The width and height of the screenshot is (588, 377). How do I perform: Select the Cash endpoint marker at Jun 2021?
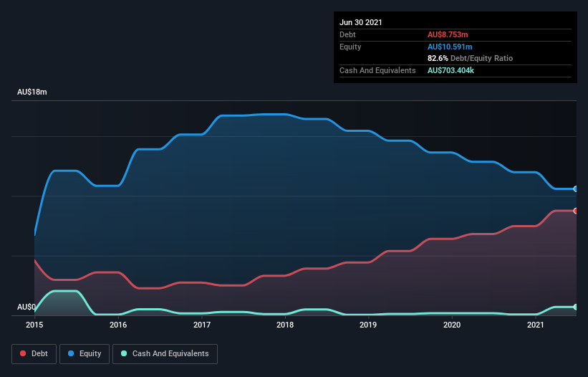(x=576, y=307)
